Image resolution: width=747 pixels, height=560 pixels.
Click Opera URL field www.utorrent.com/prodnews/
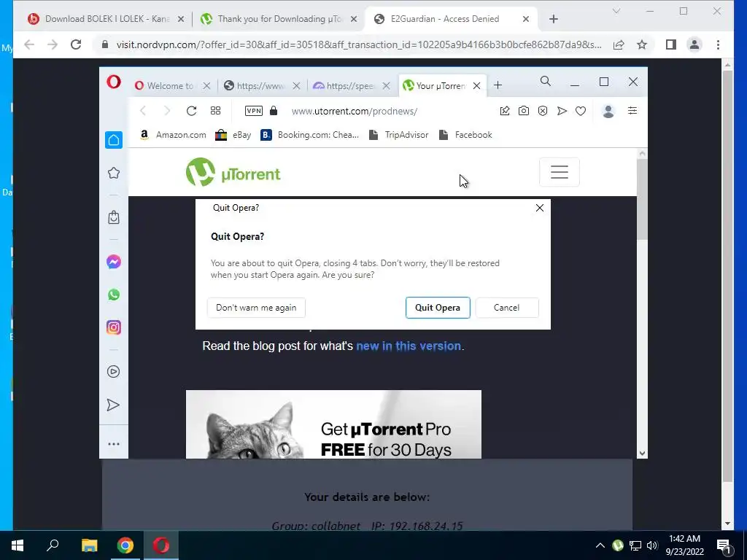(x=355, y=111)
